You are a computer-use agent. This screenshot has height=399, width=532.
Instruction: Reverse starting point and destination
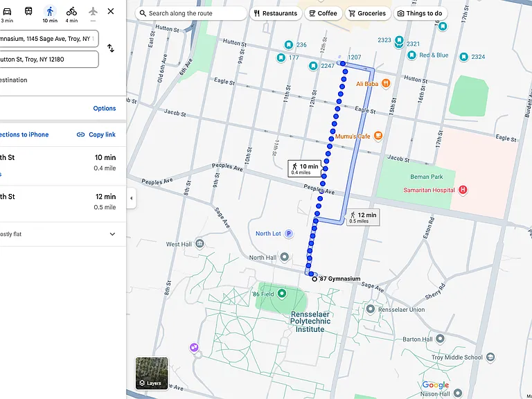click(111, 48)
